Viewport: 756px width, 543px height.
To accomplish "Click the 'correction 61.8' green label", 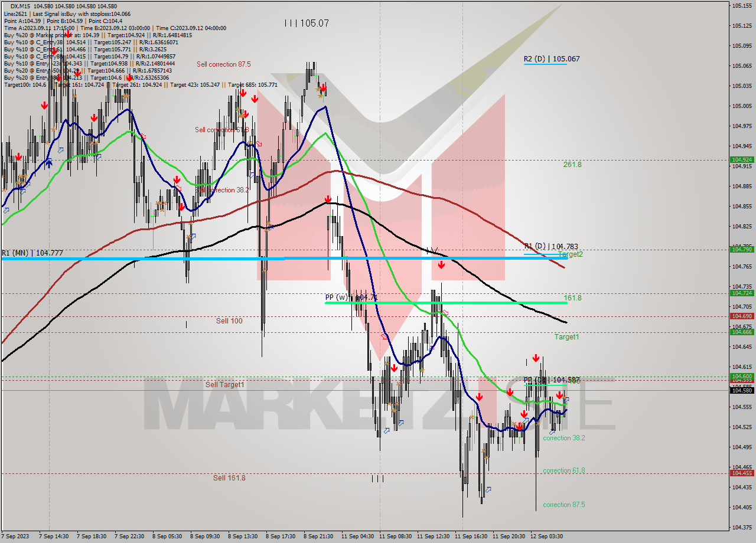I will click(x=564, y=470).
